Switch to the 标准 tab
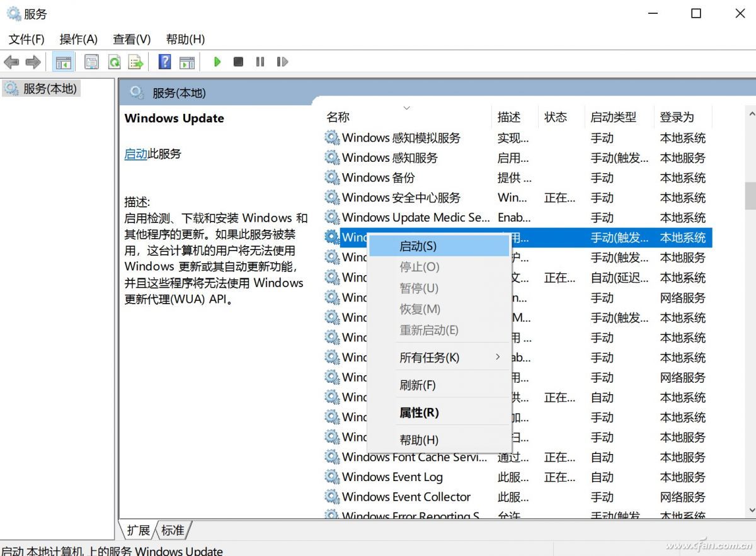This screenshot has height=556, width=756. click(x=171, y=531)
